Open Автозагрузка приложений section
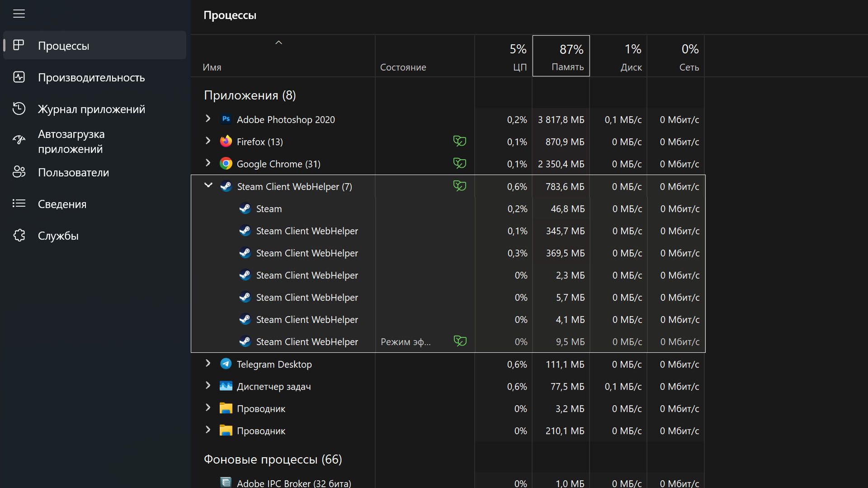The height and width of the screenshot is (488, 868). coord(71,141)
